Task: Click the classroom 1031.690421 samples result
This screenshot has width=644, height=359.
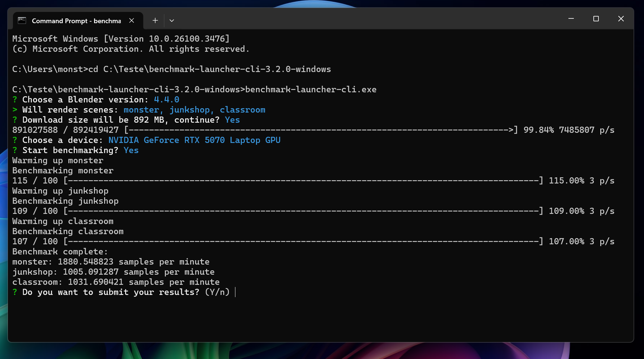Action: click(x=116, y=282)
